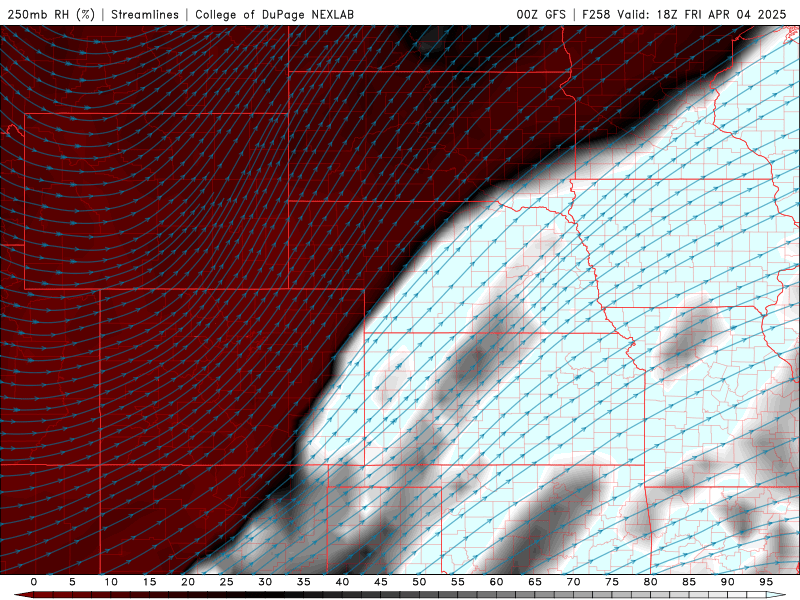Select the "15" value on the RH scale
This screenshot has width=800, height=600.
[x=149, y=582]
